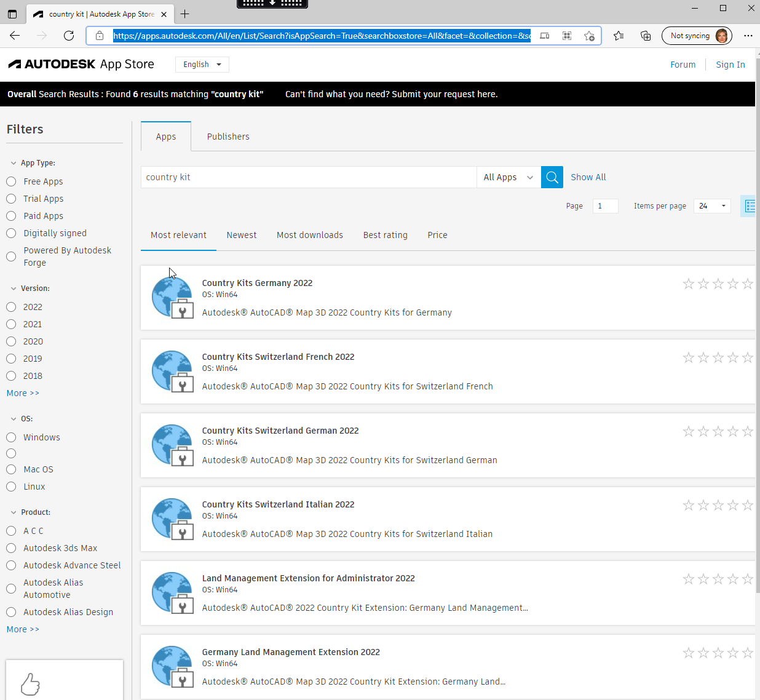Filter by Windows OS

pos(11,437)
